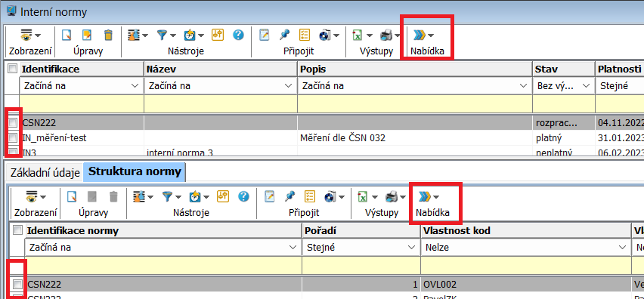
Task: Click the checklist icon in lower Připojit group
Action: pos(310,197)
